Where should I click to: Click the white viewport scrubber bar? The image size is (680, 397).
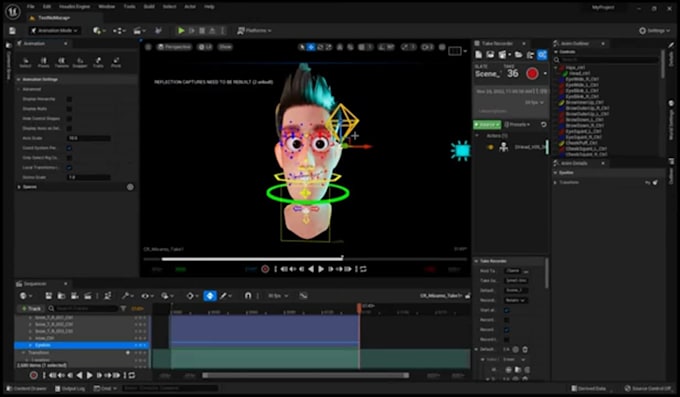[252, 259]
